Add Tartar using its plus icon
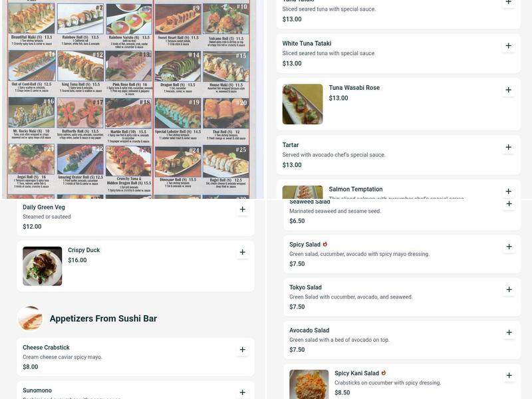Viewport: 532px width, 399px height. [508, 147]
